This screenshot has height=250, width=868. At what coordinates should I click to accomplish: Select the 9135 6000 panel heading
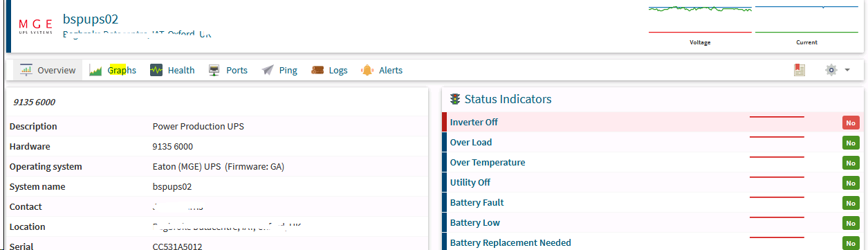pyautogui.click(x=35, y=102)
